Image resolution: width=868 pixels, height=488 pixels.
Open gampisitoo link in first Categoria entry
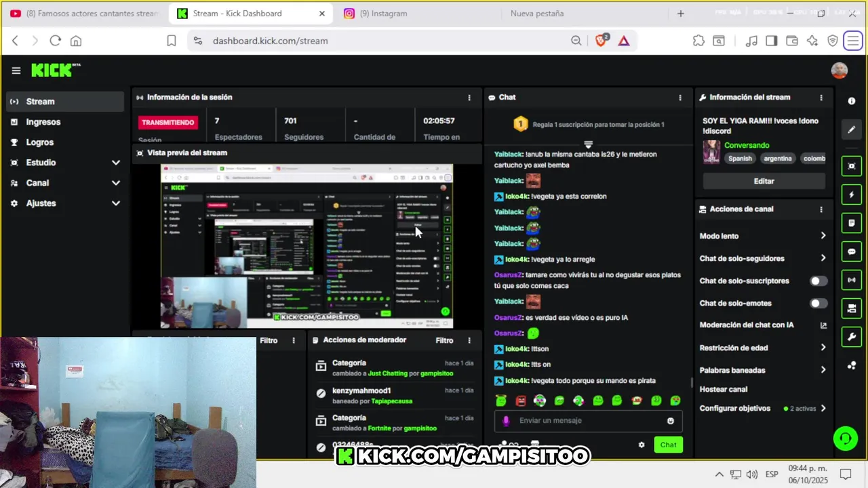click(x=437, y=373)
